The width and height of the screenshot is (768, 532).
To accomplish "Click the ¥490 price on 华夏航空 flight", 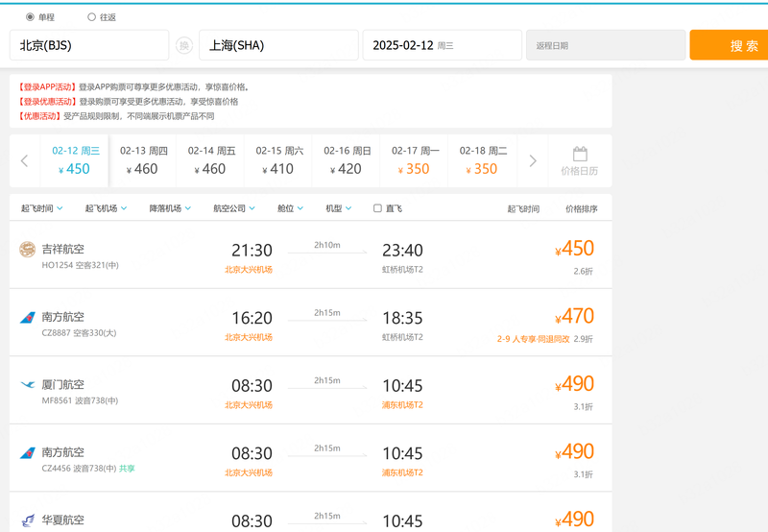I will (x=574, y=520).
